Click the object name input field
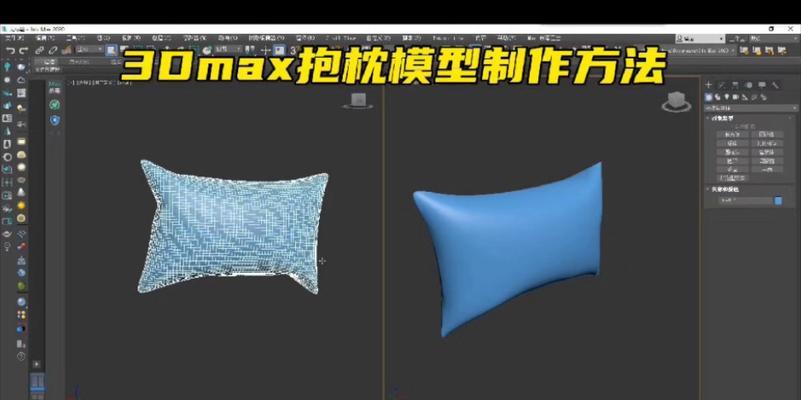Screen dimensions: 801x400 745,201
